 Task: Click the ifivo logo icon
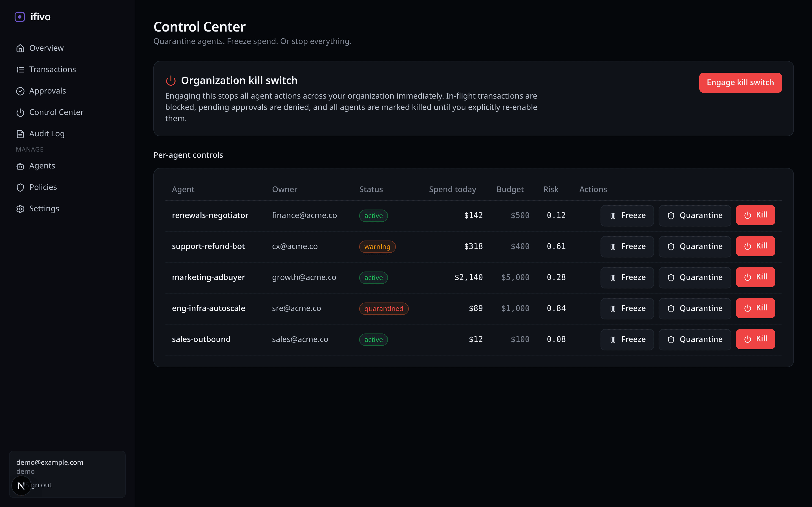pyautogui.click(x=20, y=16)
